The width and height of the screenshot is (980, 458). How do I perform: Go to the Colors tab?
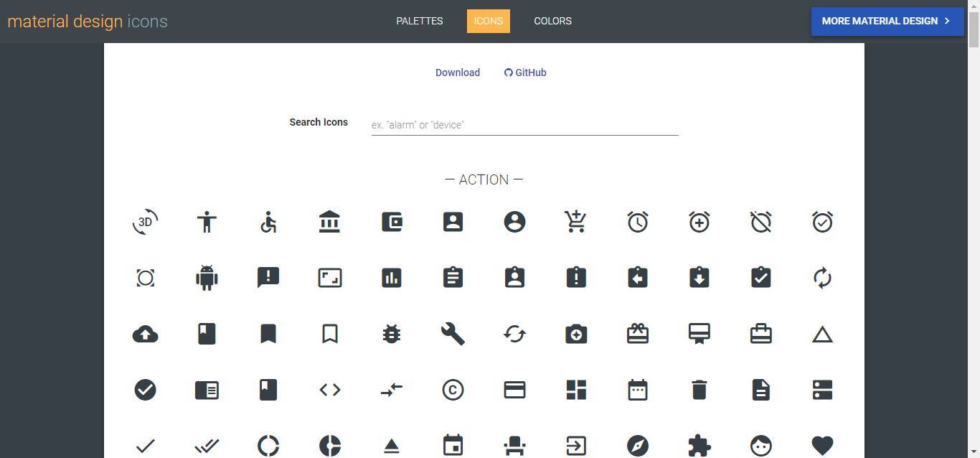click(553, 21)
